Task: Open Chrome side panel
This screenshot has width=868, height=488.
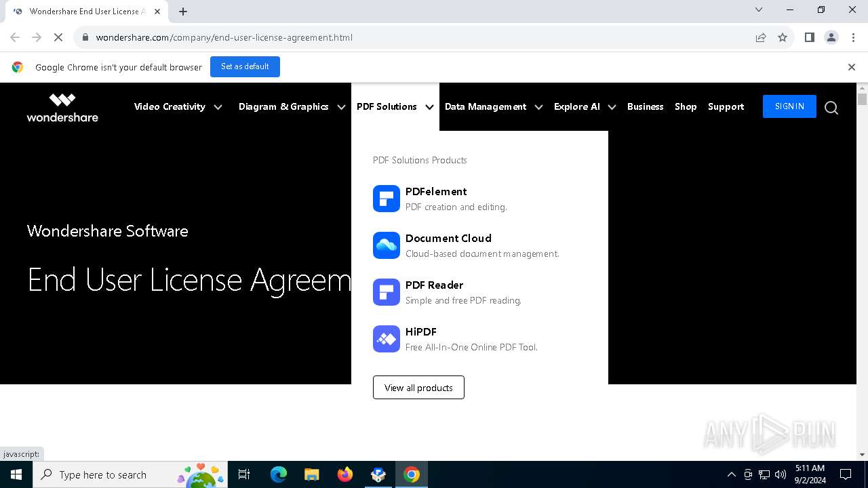Action: [809, 37]
